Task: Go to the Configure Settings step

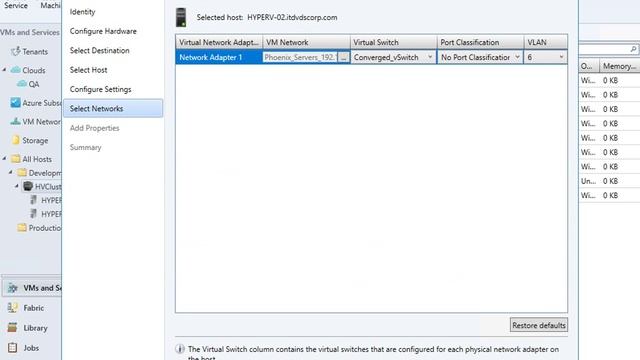Action: 100,89
